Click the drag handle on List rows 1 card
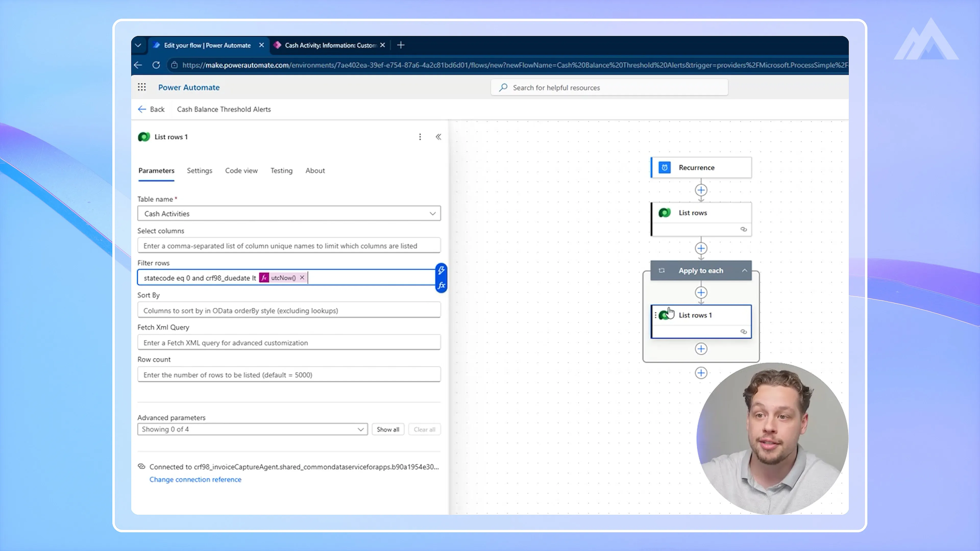The image size is (980, 551). 655,315
